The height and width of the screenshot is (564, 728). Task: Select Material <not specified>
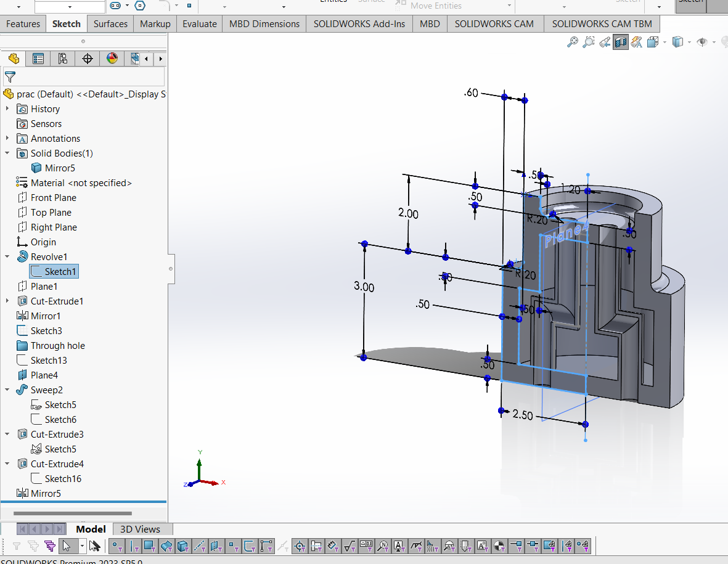pos(75,183)
